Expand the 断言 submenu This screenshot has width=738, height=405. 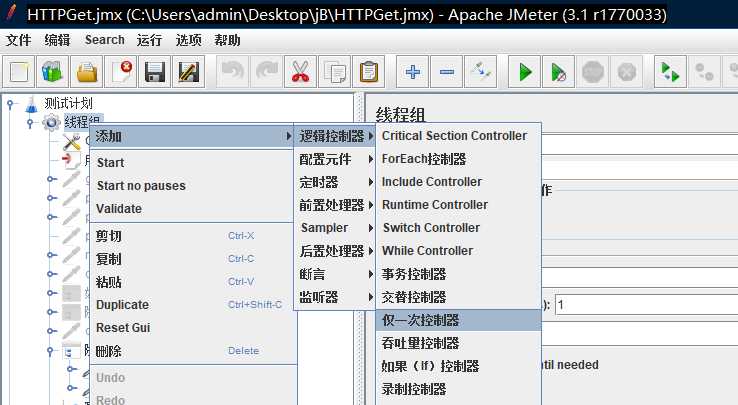335,274
